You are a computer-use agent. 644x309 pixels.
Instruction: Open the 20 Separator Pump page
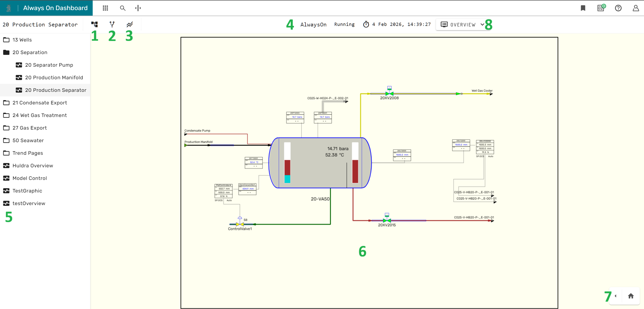tap(49, 65)
